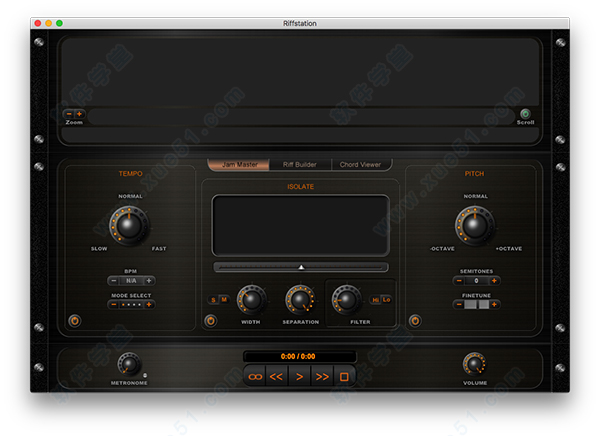Enable the S stereo mode button

point(213,300)
